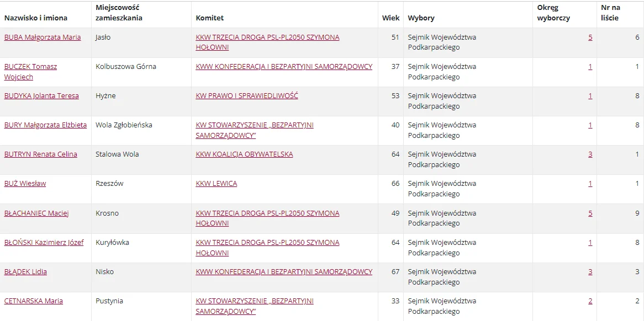Open candidate BUBA Małgorzata Maria link
The width and height of the screenshot is (644, 321).
coord(43,38)
